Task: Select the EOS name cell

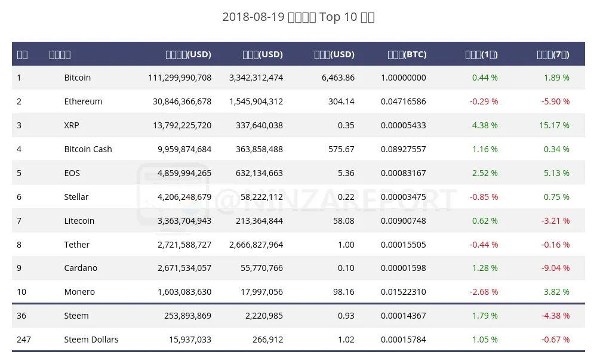Action: (72, 173)
